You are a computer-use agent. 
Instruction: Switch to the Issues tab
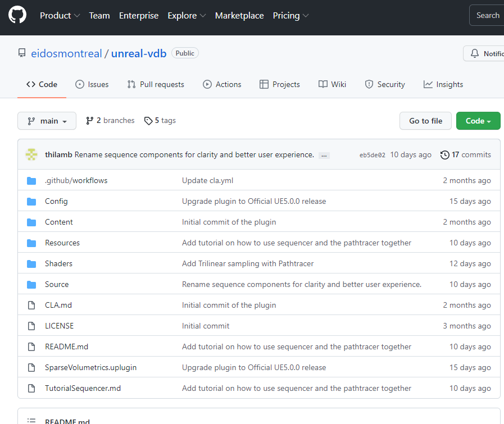coord(92,85)
